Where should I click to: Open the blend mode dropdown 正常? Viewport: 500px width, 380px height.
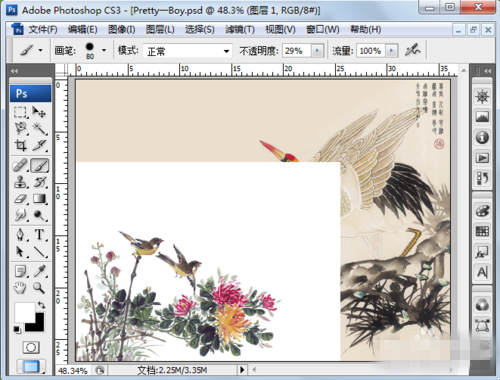(x=187, y=51)
